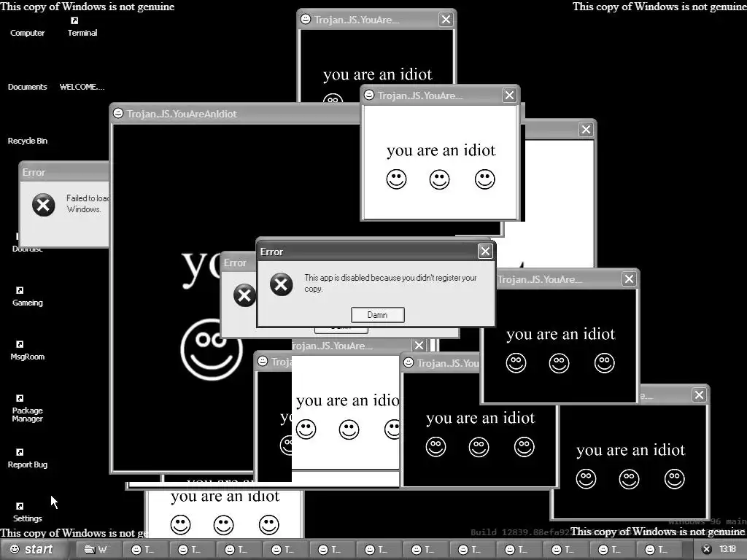This screenshot has height=560, width=747.
Task: Open the start menu button
Action: pyautogui.click(x=31, y=549)
